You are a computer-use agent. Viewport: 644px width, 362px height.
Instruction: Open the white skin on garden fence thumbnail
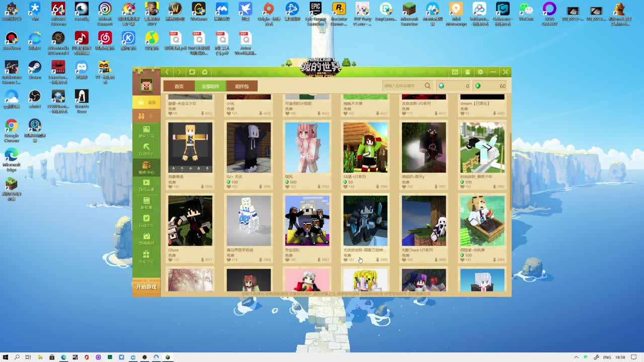pos(482,147)
